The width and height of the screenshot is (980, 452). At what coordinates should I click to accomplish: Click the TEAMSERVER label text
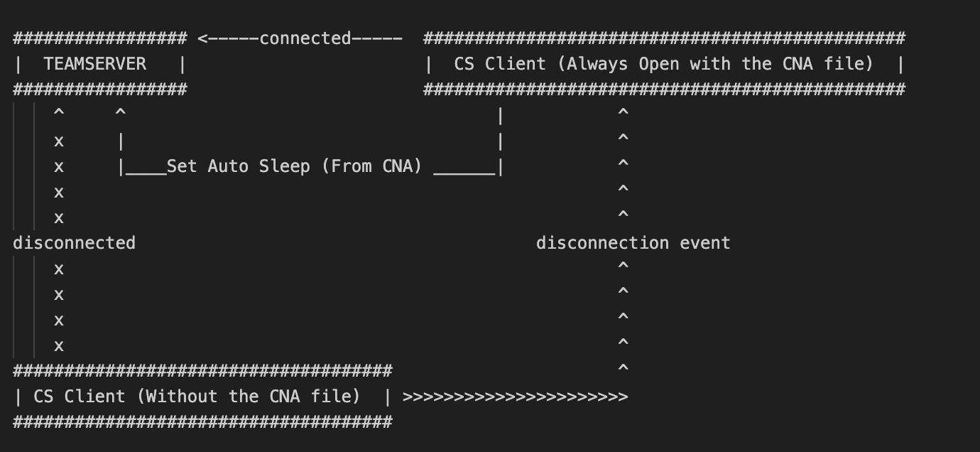pos(94,64)
